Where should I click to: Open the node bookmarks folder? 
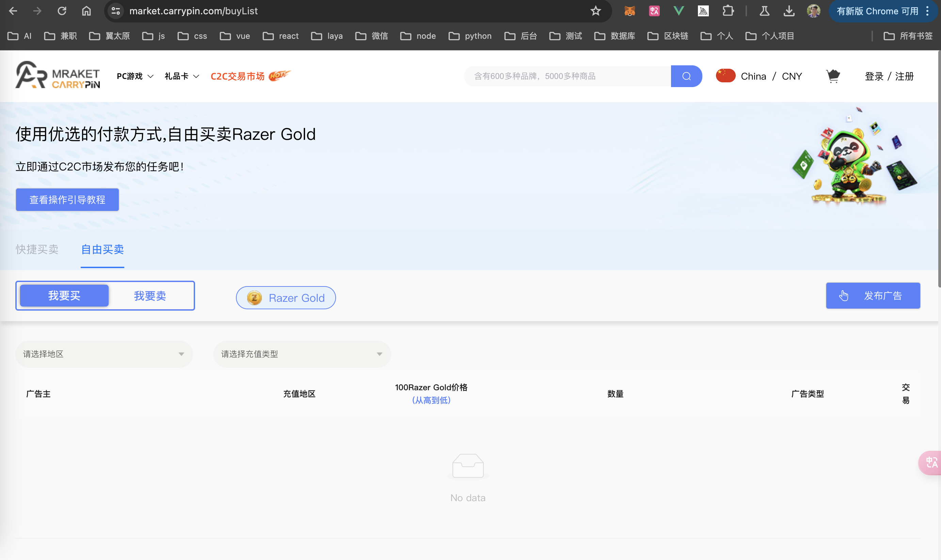pos(418,36)
